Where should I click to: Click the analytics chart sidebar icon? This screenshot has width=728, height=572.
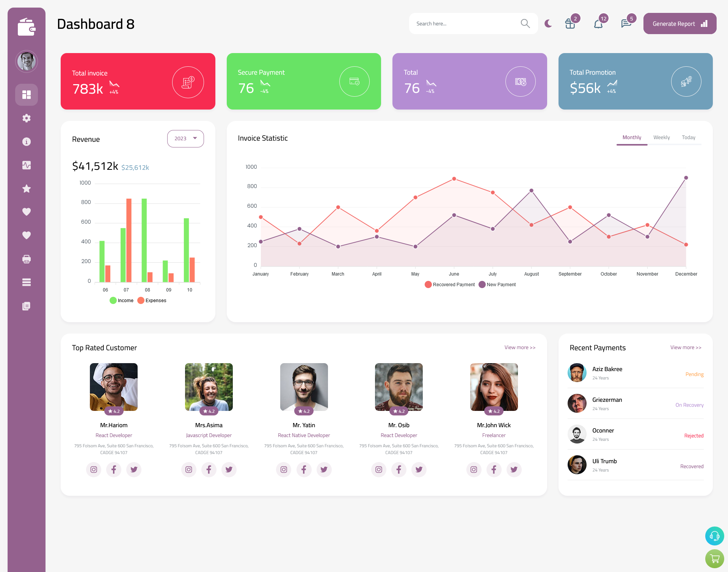[27, 165]
